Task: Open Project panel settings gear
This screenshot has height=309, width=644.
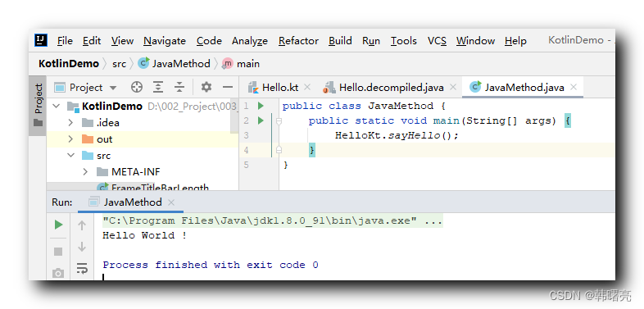Action: (x=206, y=87)
